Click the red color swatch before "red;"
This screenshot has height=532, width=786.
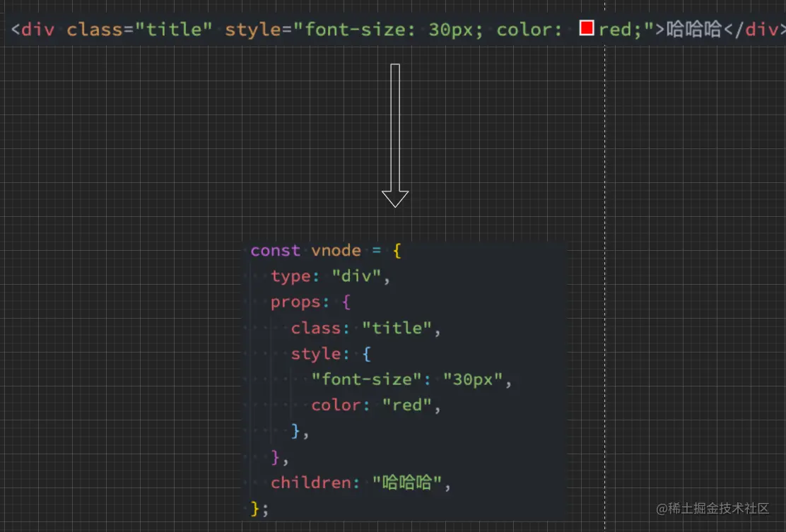pos(587,28)
